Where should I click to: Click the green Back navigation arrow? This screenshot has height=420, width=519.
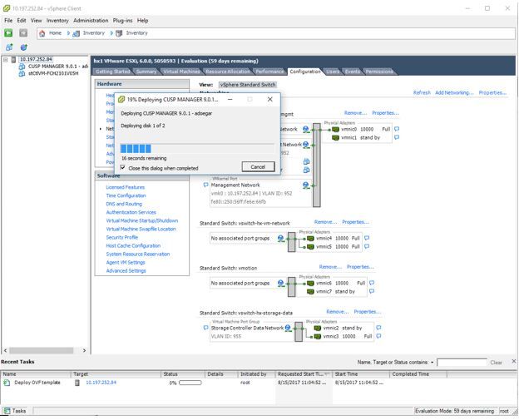pyautogui.click(x=8, y=32)
